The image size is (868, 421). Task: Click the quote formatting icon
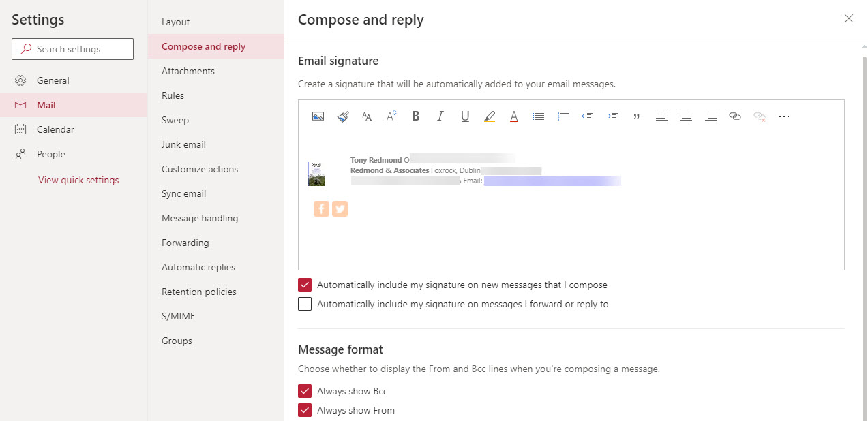tap(637, 116)
